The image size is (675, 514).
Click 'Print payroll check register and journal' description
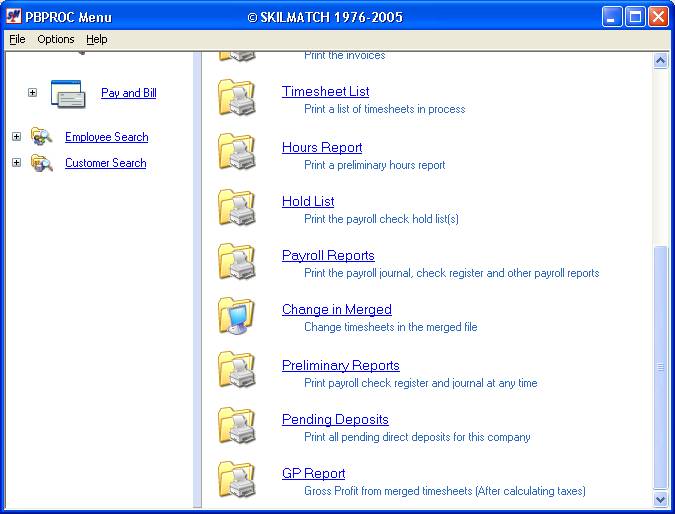click(421, 383)
